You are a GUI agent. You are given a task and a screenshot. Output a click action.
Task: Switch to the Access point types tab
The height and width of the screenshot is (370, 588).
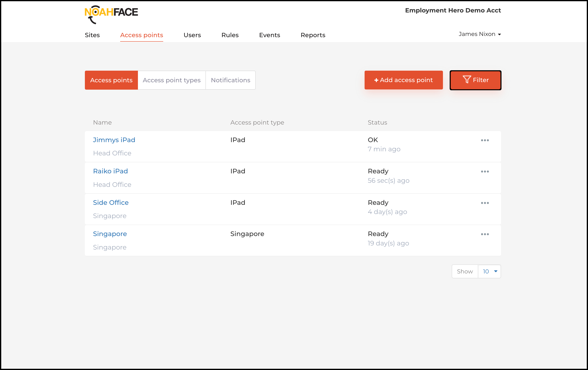(172, 80)
